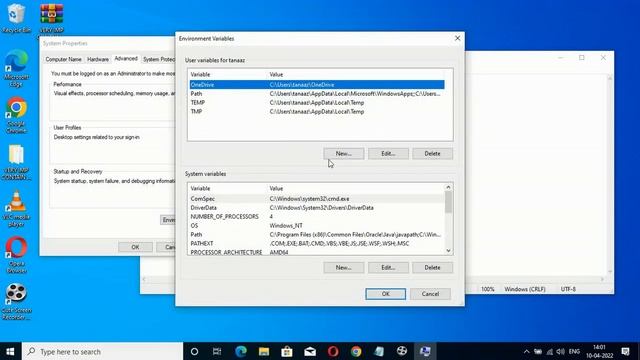Select the OS system variable row
The width and height of the screenshot is (640, 360).
(317, 226)
